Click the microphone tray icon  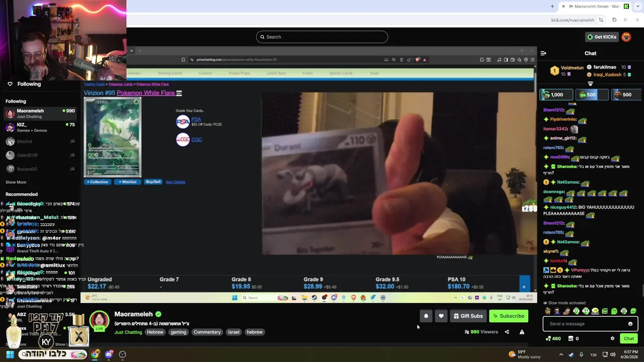pos(581,354)
